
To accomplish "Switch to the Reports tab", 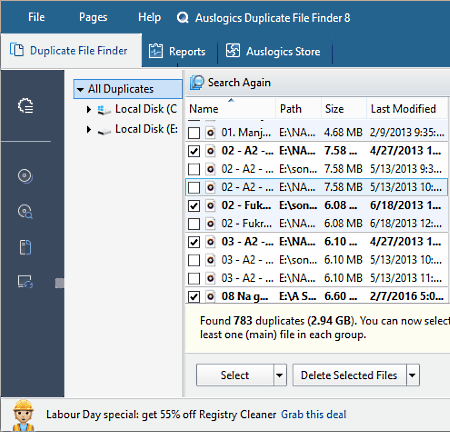I will click(180, 51).
